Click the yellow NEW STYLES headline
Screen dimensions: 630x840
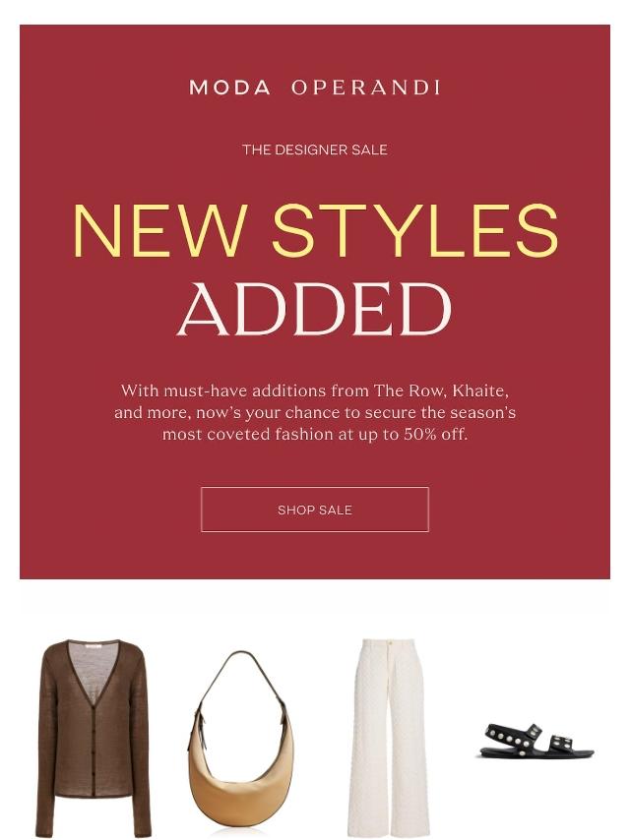[x=316, y=231]
